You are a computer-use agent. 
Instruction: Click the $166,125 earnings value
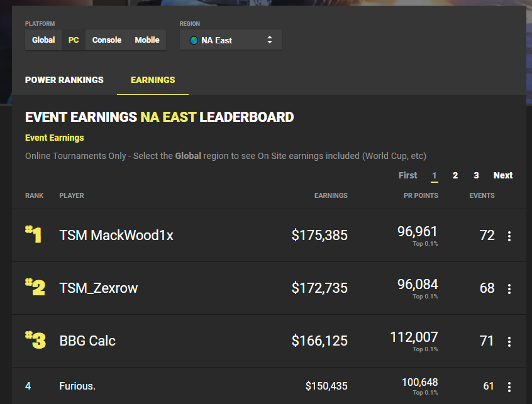click(x=319, y=341)
